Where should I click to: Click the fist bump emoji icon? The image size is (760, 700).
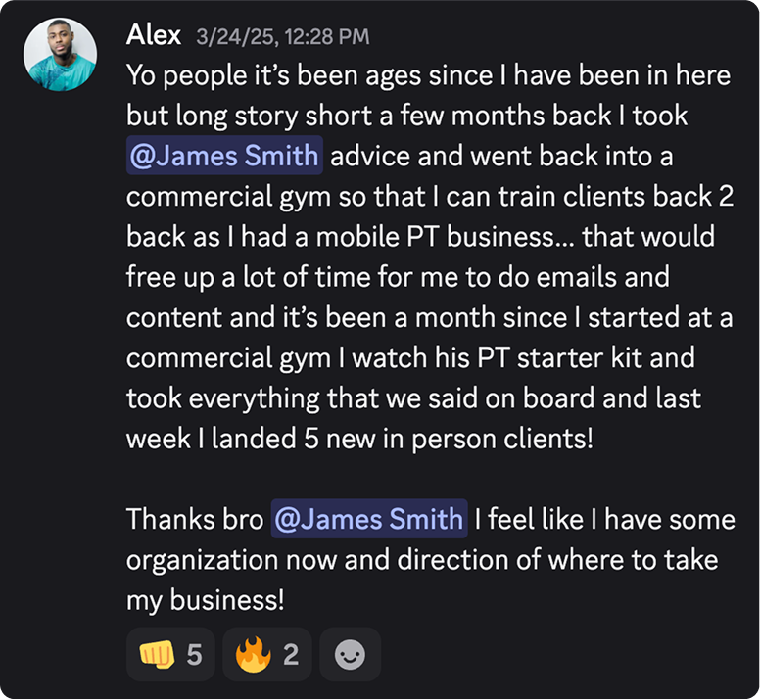(155, 654)
